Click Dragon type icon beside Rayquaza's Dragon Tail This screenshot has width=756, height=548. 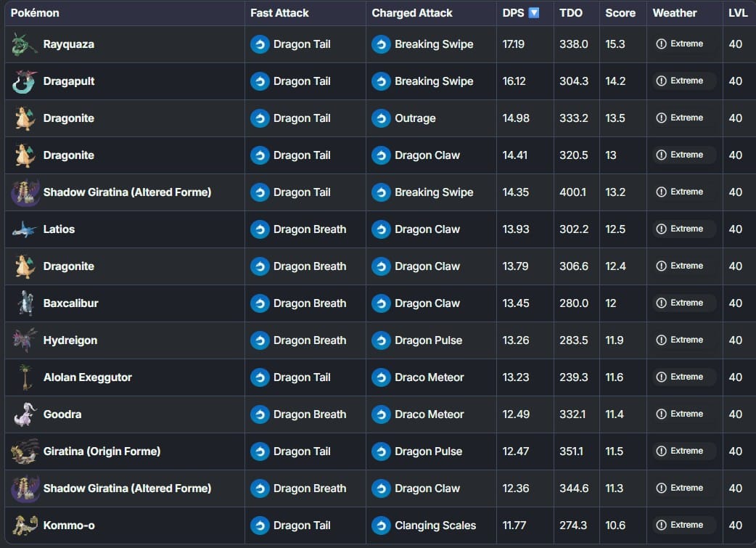point(260,44)
